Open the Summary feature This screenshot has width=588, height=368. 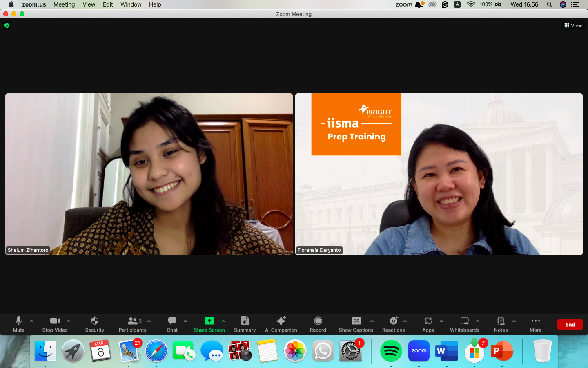[x=245, y=324]
